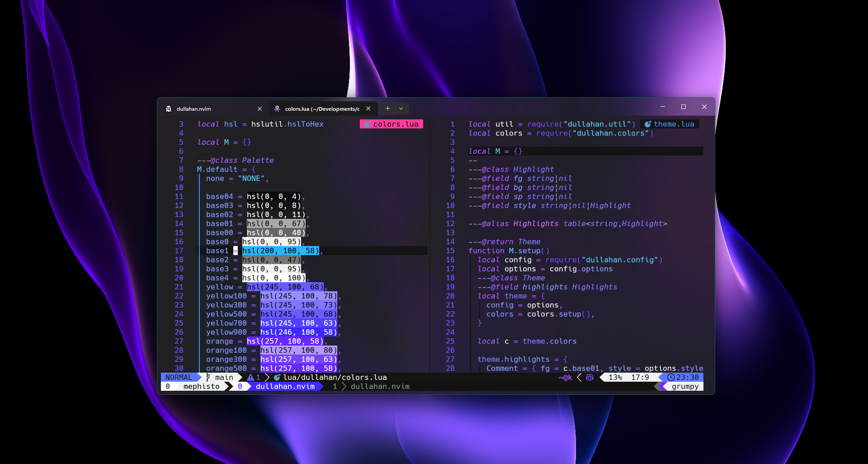The image size is (868, 464).
Task: Click require("dullahan.colors") on line 2
Action: 595,133
